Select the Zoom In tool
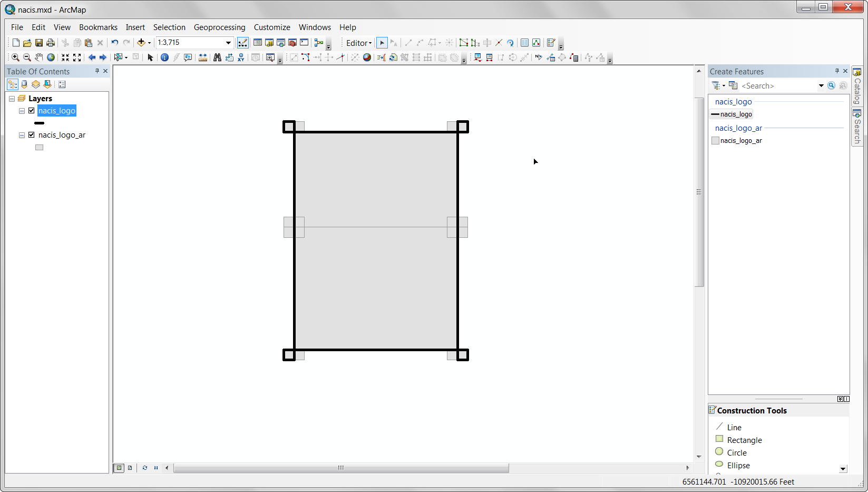Screen dimensions: 868x492 click(x=15, y=57)
